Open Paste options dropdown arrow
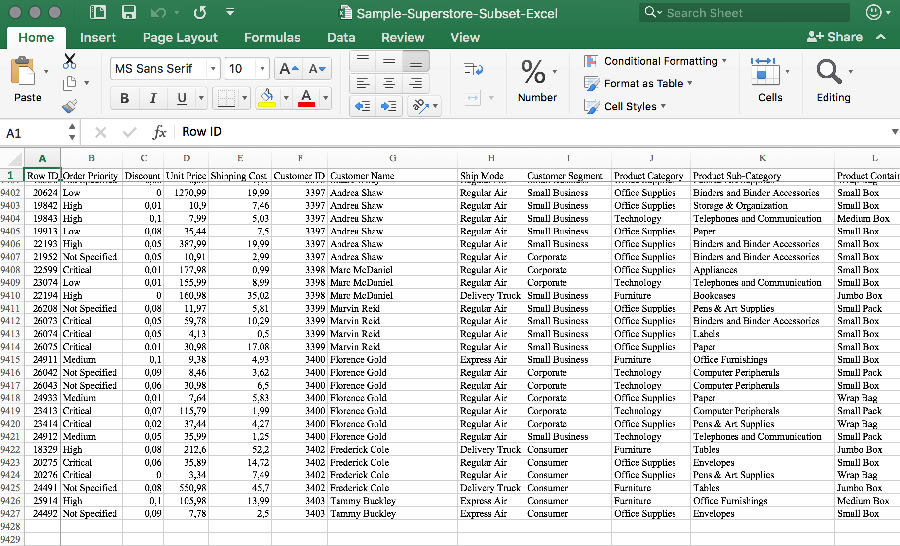 pos(46,72)
